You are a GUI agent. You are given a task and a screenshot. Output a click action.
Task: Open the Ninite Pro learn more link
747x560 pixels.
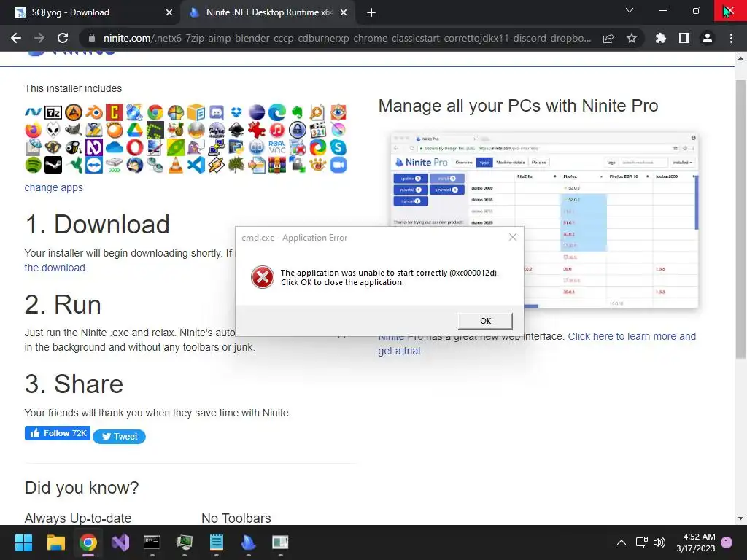coord(537,343)
